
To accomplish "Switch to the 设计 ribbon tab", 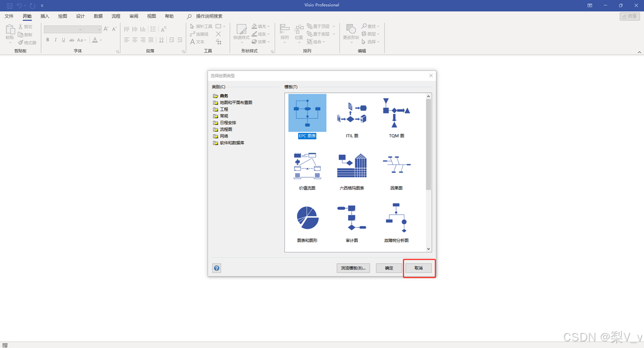I will [x=80, y=16].
